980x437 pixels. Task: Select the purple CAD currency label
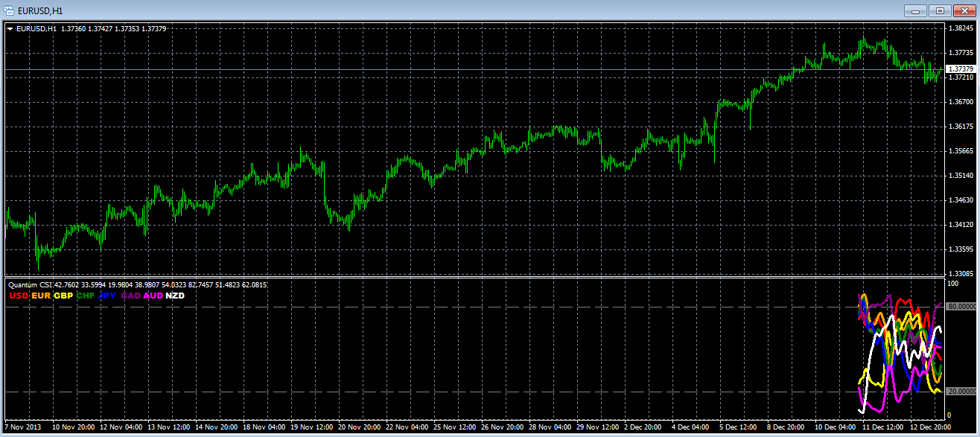tap(130, 296)
